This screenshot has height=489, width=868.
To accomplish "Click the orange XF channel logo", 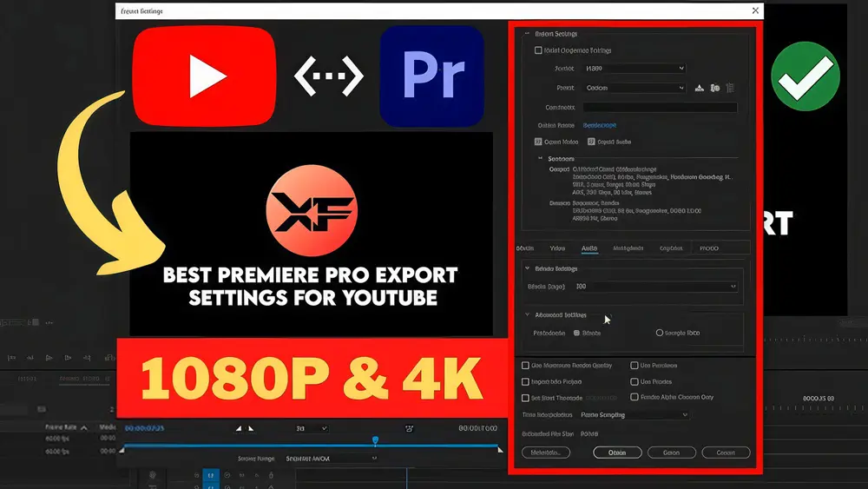I will point(312,210).
